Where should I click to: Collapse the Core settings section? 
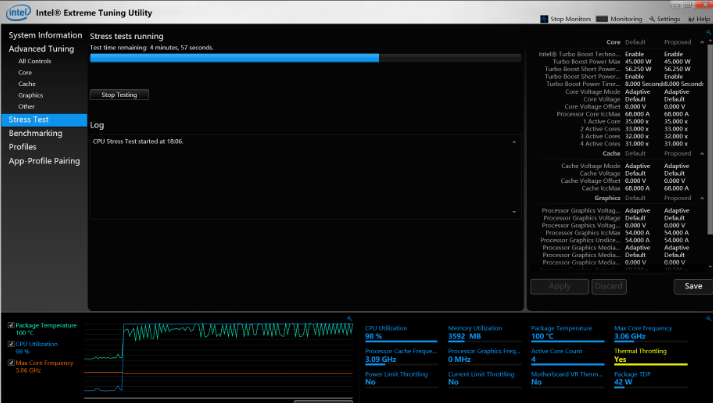point(702,42)
